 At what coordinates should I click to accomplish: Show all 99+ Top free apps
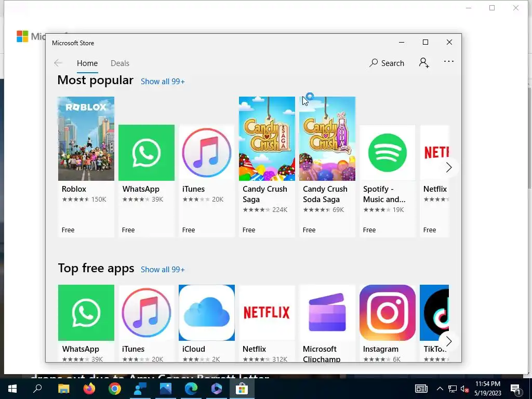pyautogui.click(x=163, y=270)
